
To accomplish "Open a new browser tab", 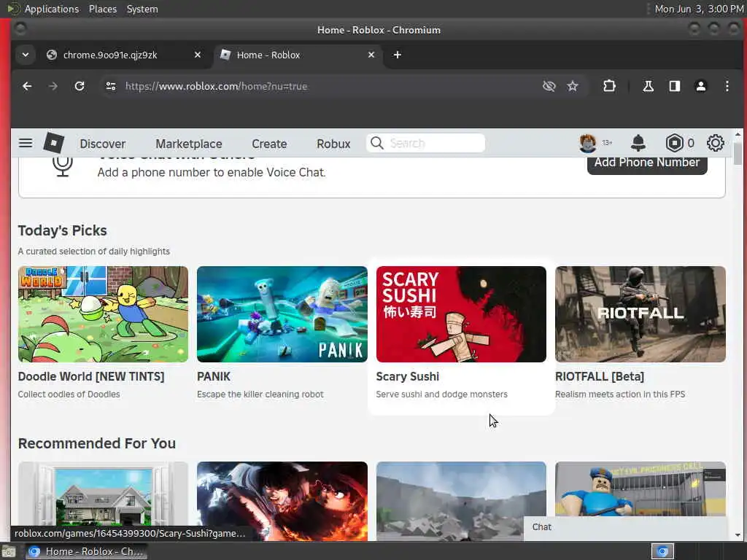I will pos(398,55).
